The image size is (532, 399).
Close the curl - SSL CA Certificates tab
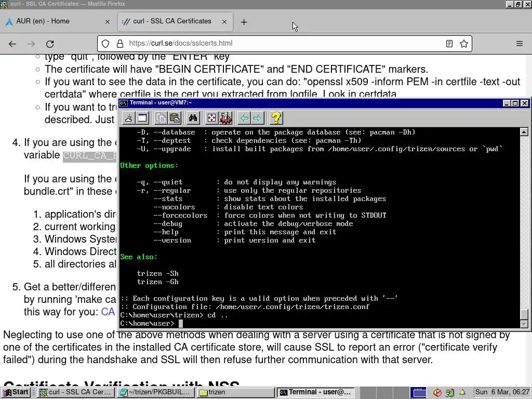224,22
